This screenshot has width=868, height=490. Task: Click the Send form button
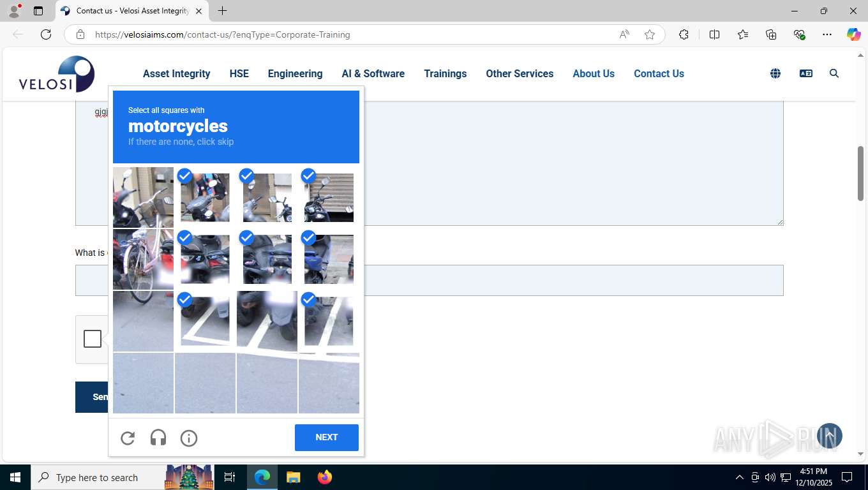92,397
